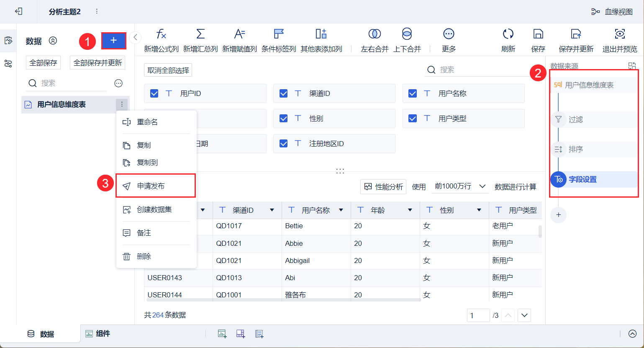
Task: Click 全部保存 button
Action: coord(43,63)
